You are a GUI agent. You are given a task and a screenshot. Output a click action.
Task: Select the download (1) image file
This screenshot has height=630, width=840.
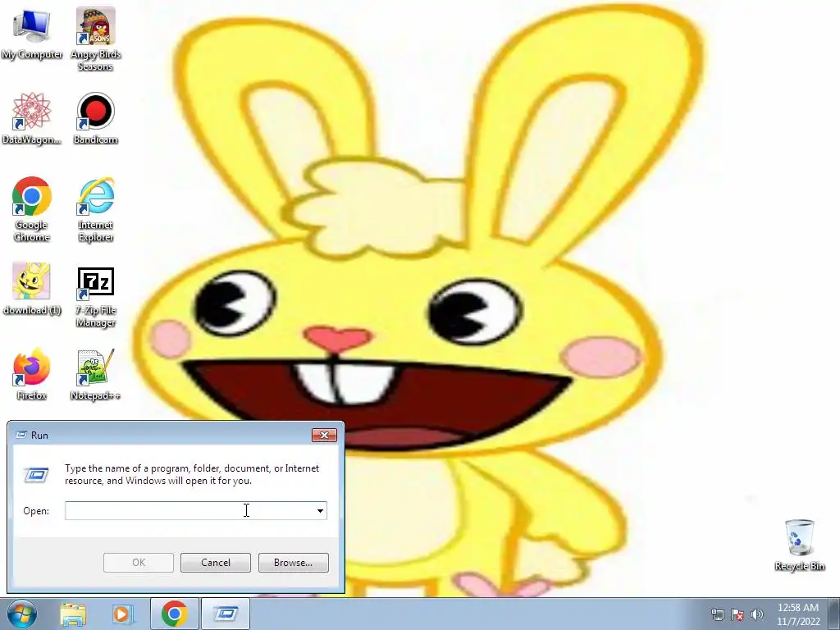coord(32,289)
